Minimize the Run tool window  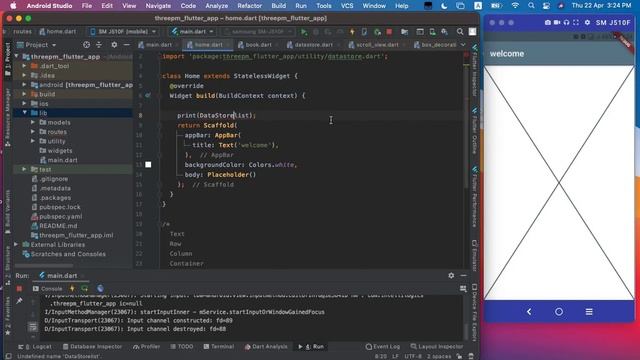pyautogui.click(x=463, y=276)
